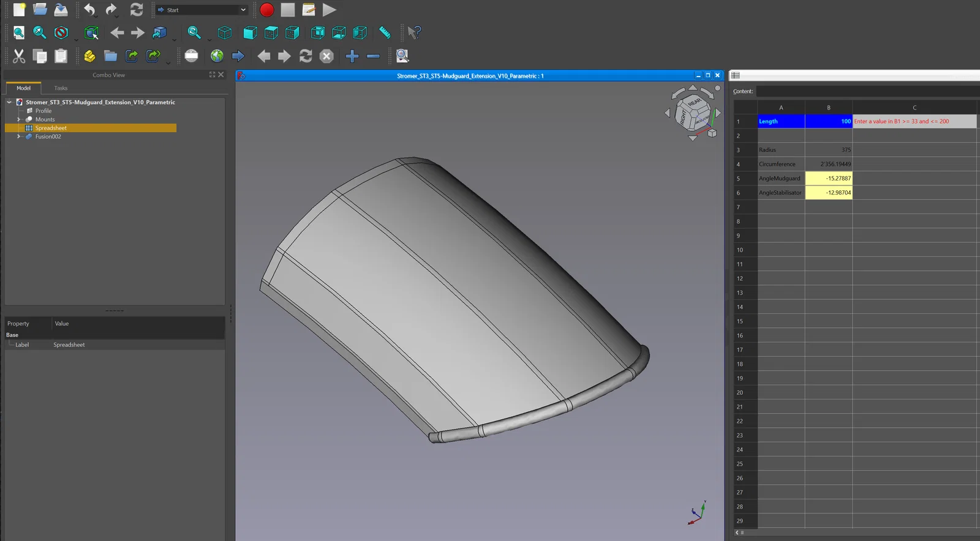Viewport: 980px width, 541px height.
Task: Click the Content input field
Action: point(868,91)
